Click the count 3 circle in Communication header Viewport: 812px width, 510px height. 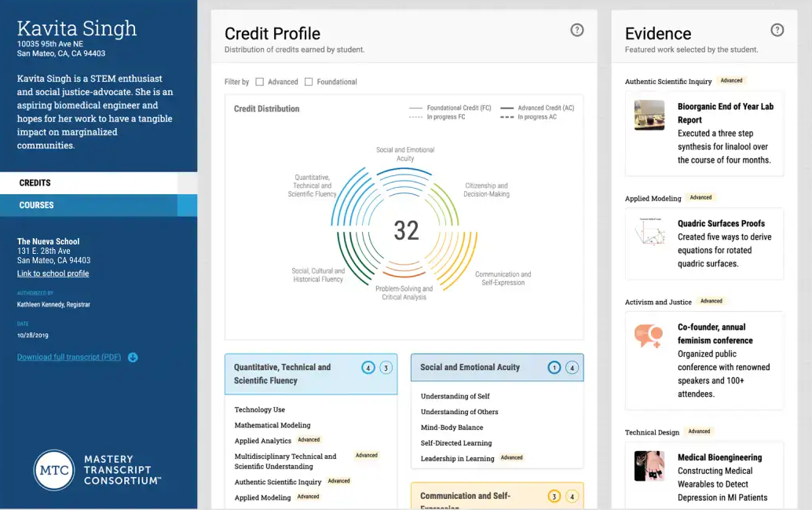click(554, 497)
